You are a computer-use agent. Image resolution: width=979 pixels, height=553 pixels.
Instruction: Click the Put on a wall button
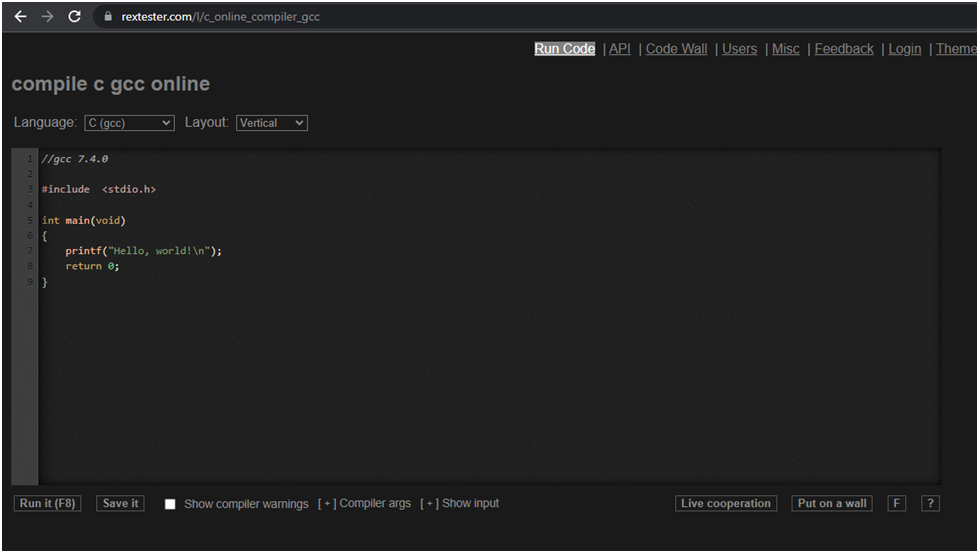(832, 504)
